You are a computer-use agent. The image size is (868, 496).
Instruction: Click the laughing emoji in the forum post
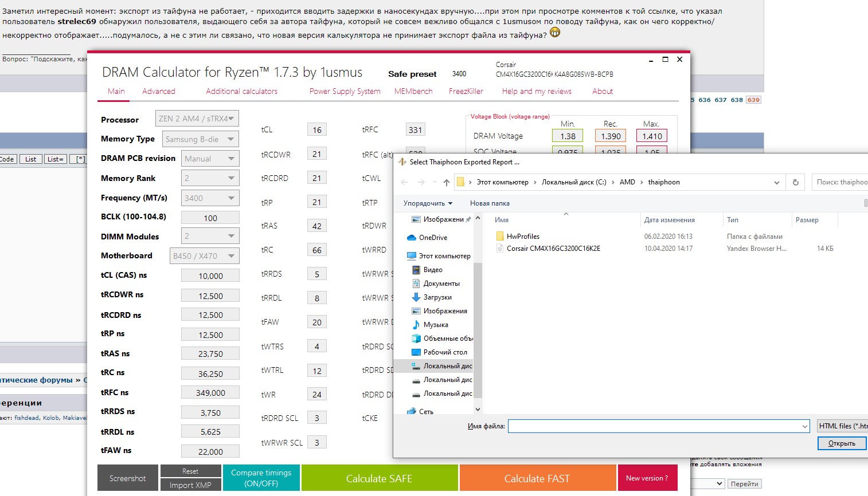(x=555, y=33)
